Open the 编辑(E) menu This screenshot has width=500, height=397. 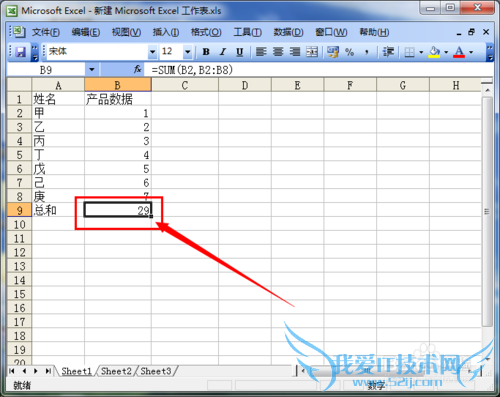coord(86,32)
